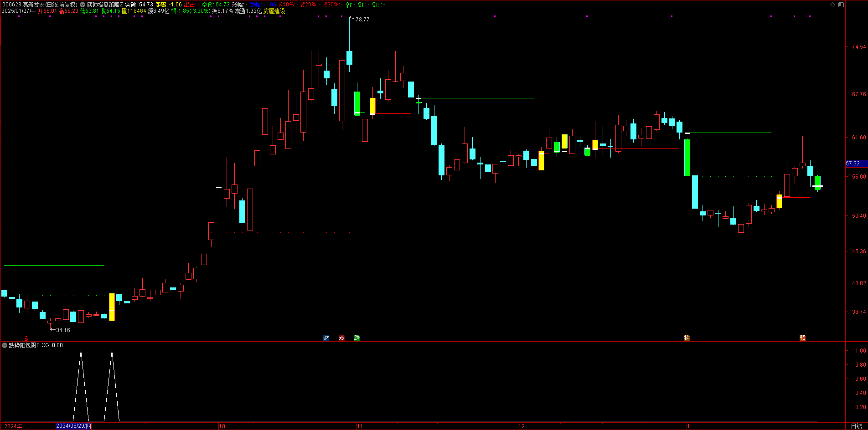The image size is (868, 430).
Task: Click the blue 财 event marker
Action: tap(326, 338)
